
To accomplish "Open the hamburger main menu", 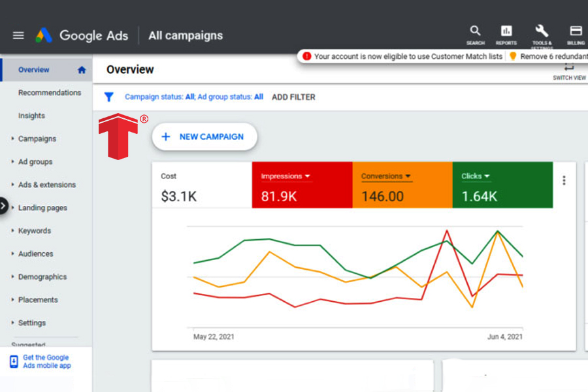I will pos(18,35).
